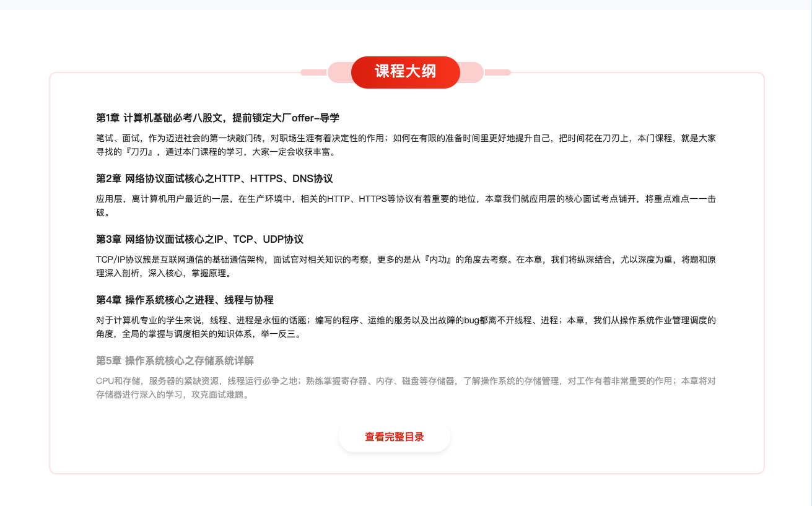The image size is (812, 506).
Task: Click the 『内功』 text in chapter 3 description
Action: click(439, 260)
